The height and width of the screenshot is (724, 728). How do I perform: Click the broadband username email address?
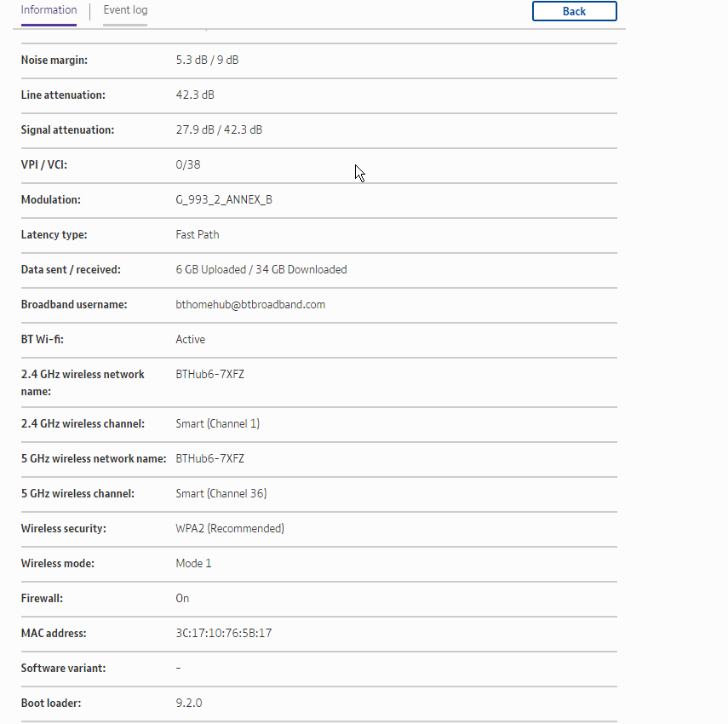point(250,304)
